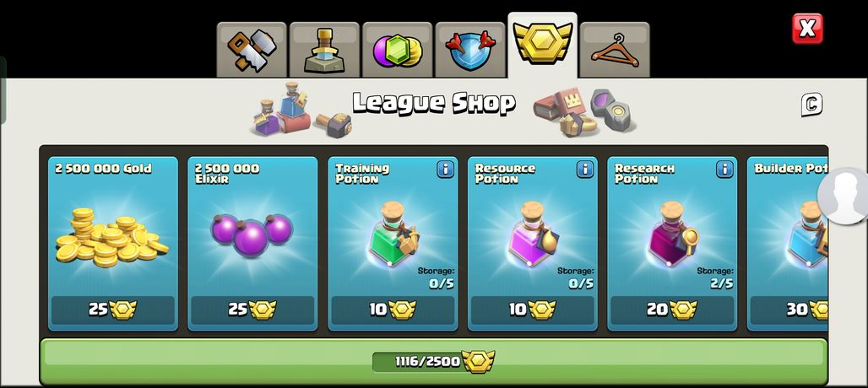Tap the gold coins pile image
Screen dimensions: 868x388
click(x=111, y=238)
